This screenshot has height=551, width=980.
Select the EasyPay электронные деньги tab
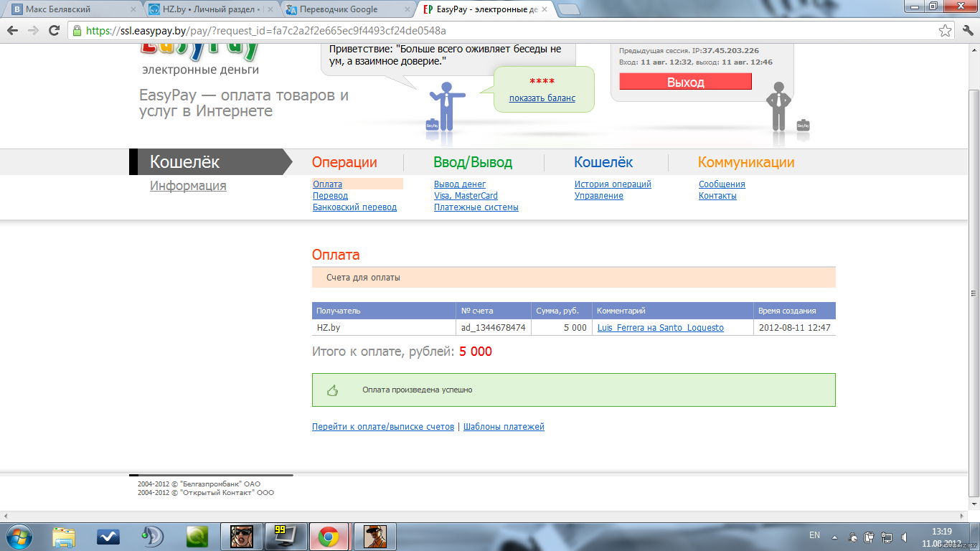(484, 9)
